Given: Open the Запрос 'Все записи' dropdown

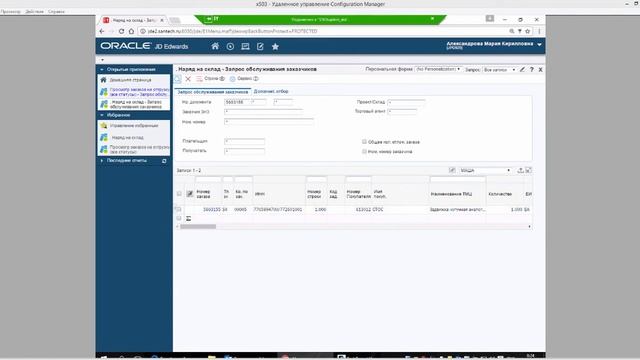Looking at the screenshot, I should coord(499,70).
